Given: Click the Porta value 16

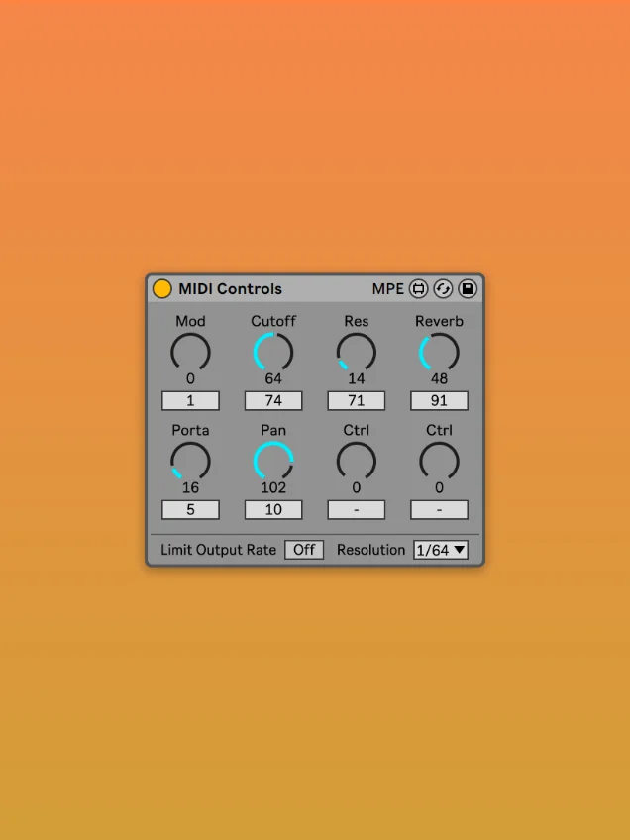Looking at the screenshot, I should (x=190, y=487).
